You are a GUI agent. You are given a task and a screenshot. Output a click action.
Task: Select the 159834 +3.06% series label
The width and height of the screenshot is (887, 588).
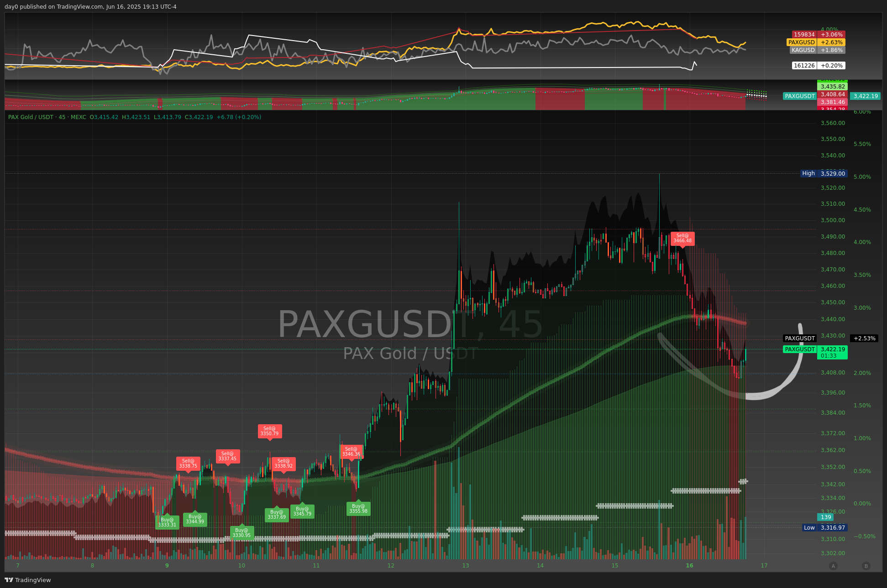coord(819,35)
